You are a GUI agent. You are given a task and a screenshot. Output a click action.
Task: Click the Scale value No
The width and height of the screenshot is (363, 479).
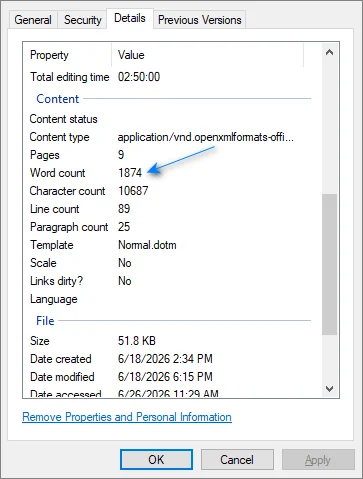[x=125, y=263]
